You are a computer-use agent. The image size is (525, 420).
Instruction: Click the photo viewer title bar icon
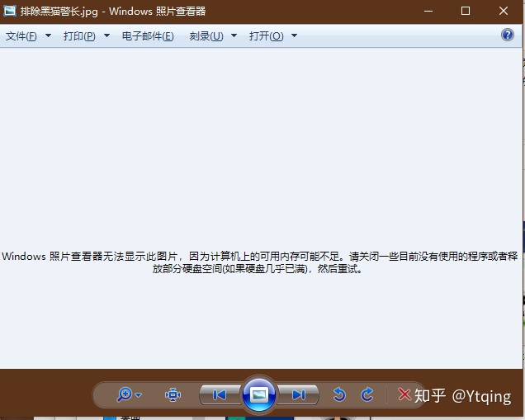(x=10, y=11)
